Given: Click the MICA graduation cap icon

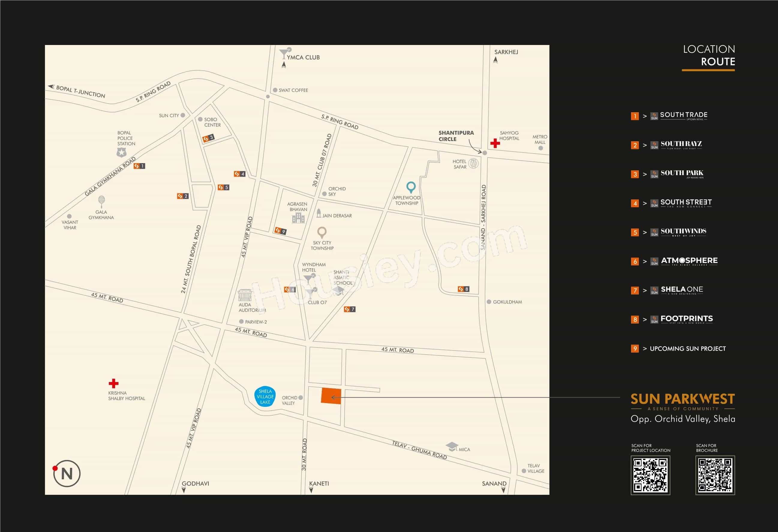Looking at the screenshot, I should tap(452, 446).
